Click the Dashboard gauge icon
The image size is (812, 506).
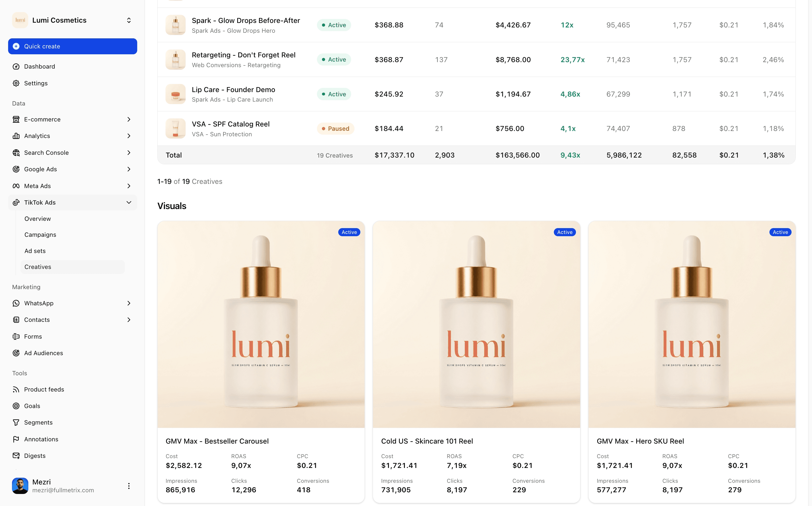pyautogui.click(x=16, y=67)
